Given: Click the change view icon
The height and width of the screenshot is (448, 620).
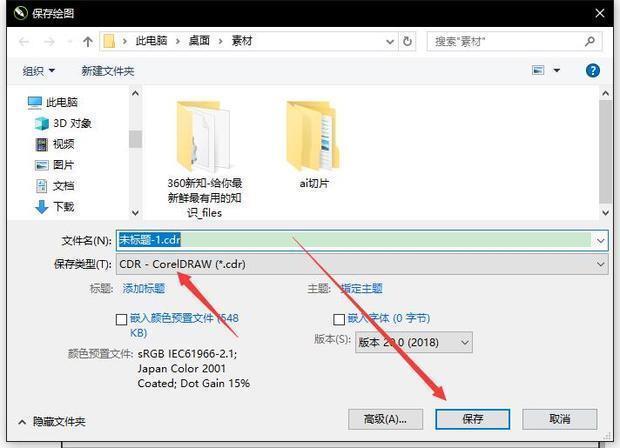Looking at the screenshot, I should [539, 71].
